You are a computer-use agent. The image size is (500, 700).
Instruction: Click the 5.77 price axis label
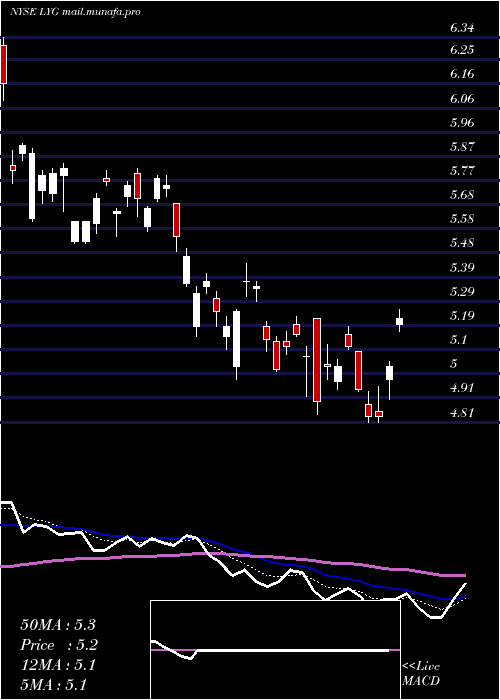click(x=462, y=171)
